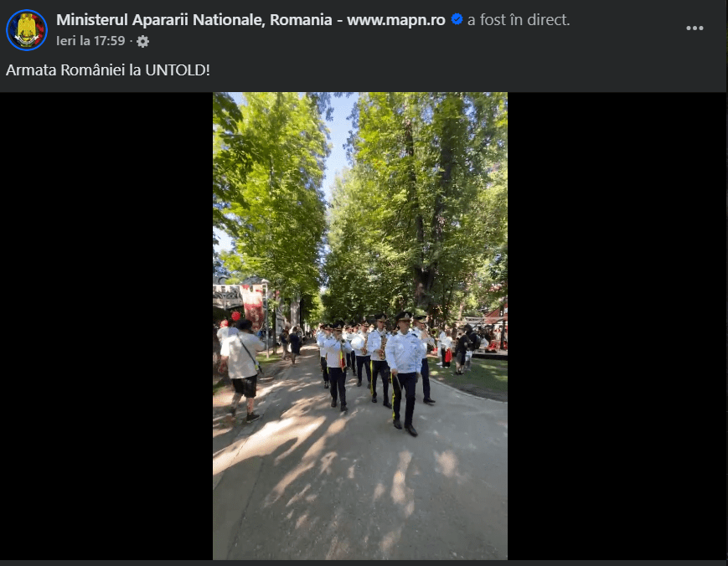Click the 'a fost în direct.' text
728x566 pixels.
[519, 20]
